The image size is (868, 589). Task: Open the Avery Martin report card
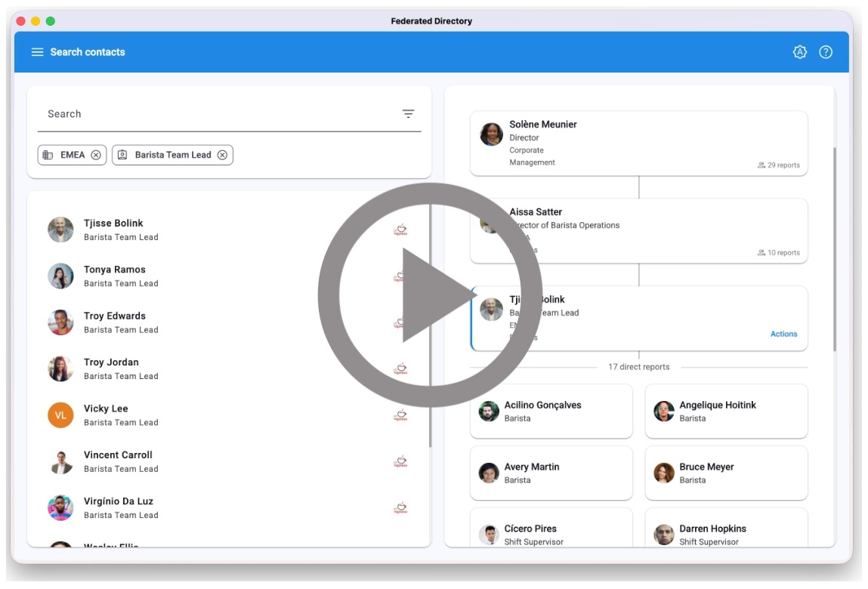tap(551, 473)
